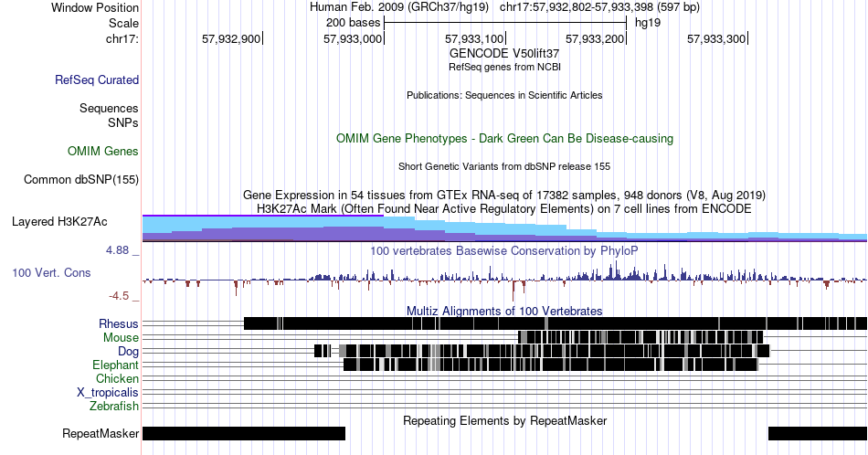The width and height of the screenshot is (868, 455).
Task: Click the SNPs track label
Action: point(123,122)
